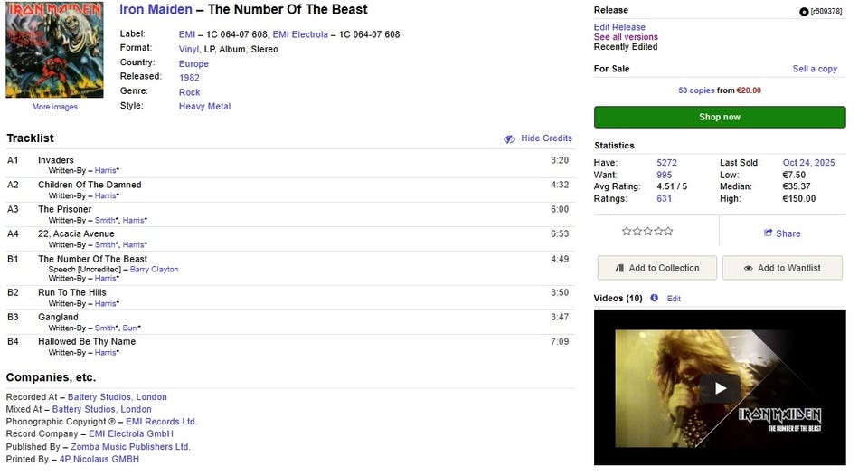Click Harris writer link under Invaders
The width and height of the screenshot is (868, 476).
coord(105,171)
